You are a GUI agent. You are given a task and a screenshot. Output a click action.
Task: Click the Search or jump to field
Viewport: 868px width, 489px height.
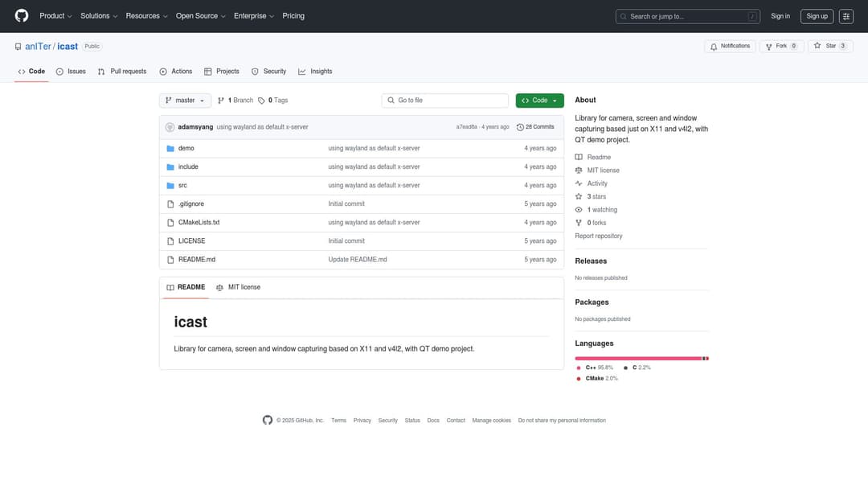click(687, 16)
